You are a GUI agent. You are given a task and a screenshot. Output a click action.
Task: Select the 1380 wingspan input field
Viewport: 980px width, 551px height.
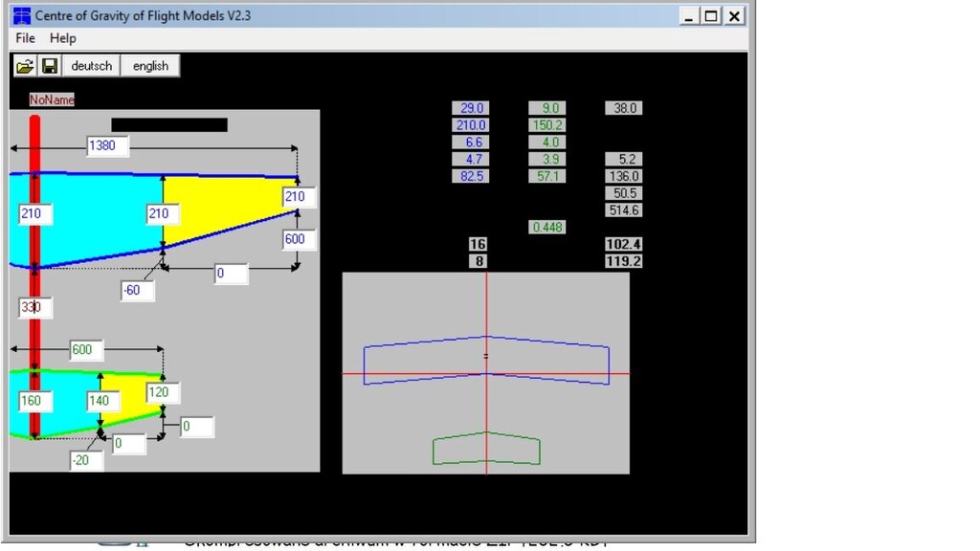[107, 145]
